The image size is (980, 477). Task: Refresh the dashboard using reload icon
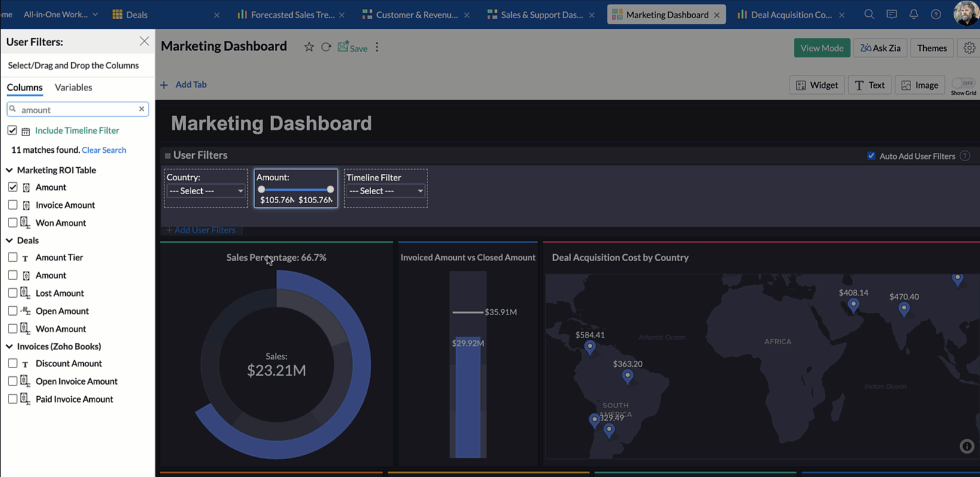click(326, 47)
